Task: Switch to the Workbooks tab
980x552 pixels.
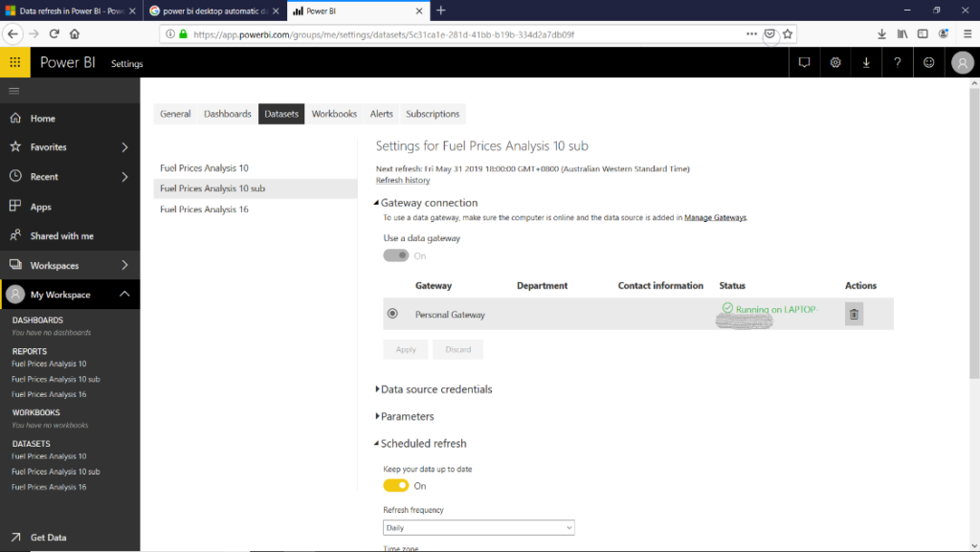Action: [334, 114]
